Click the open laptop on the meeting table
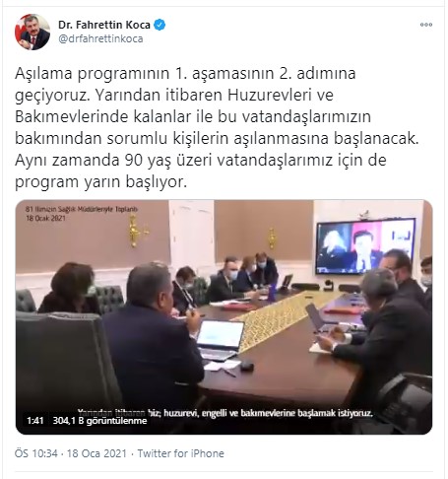The width and height of the screenshot is (448, 479). (x=220, y=341)
